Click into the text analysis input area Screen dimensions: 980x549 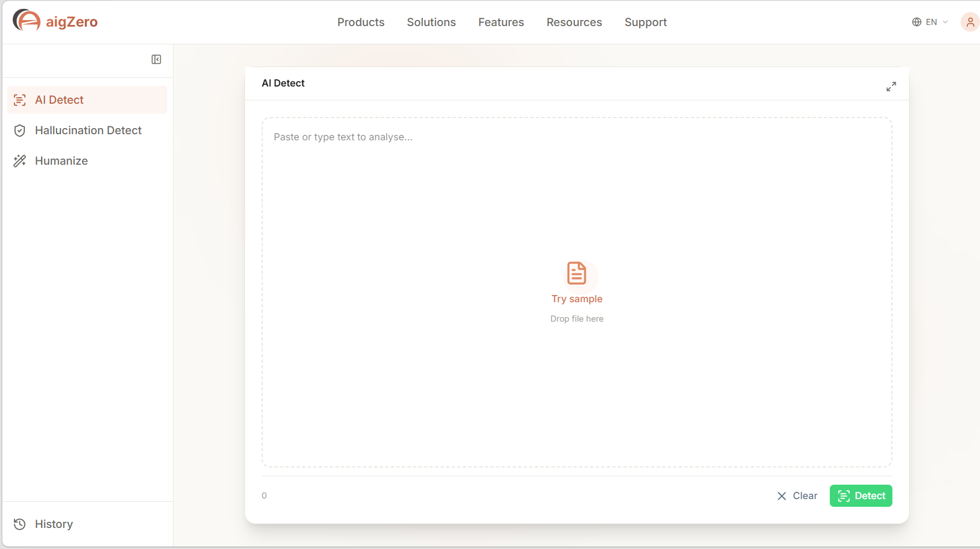[576, 292]
